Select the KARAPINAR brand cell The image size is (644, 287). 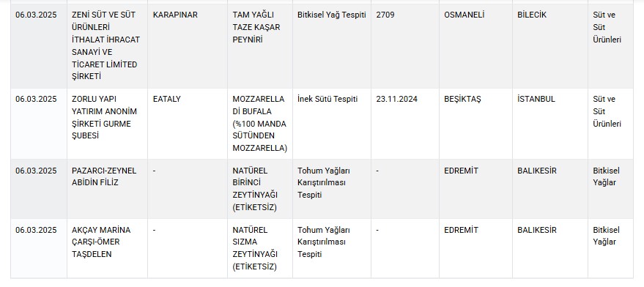[x=188, y=46]
